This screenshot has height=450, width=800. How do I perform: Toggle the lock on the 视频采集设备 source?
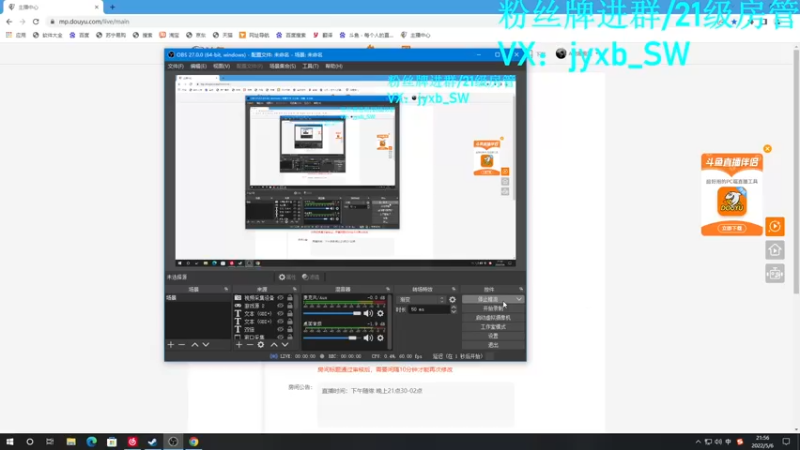tap(290, 298)
